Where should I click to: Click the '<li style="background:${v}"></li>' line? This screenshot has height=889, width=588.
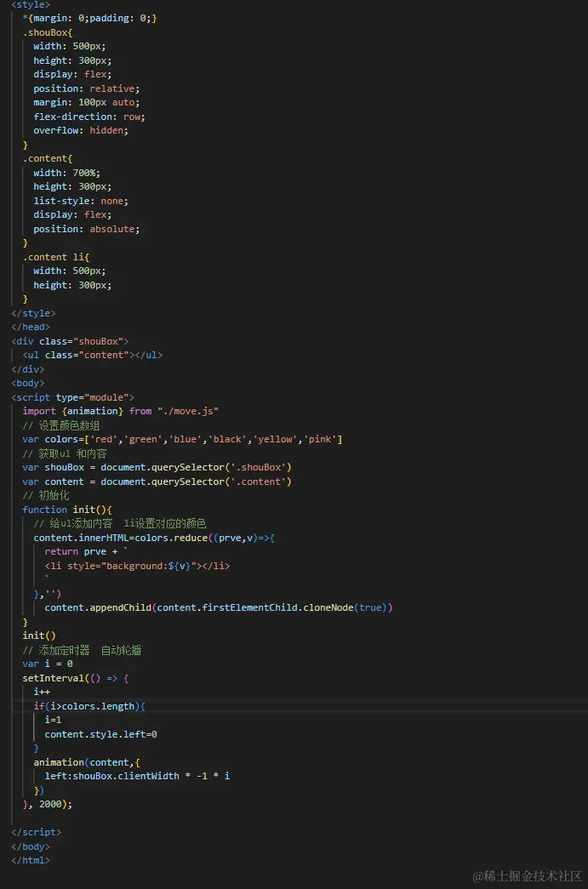click(137, 566)
